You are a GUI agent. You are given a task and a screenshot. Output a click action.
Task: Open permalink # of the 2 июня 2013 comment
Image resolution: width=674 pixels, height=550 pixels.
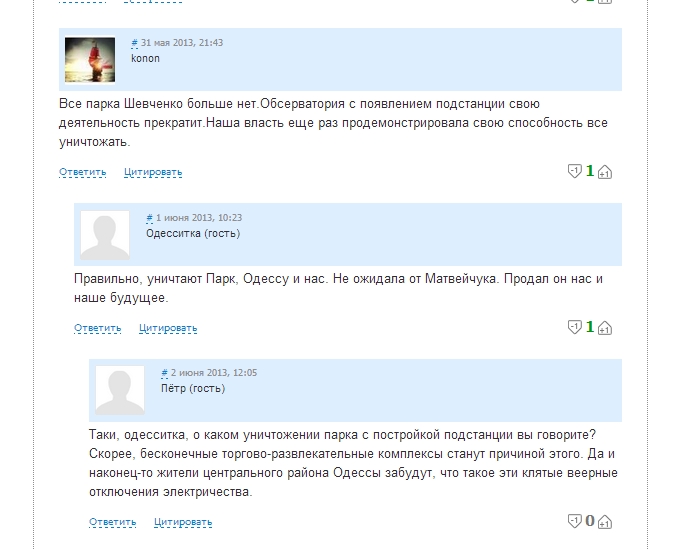click(164, 373)
